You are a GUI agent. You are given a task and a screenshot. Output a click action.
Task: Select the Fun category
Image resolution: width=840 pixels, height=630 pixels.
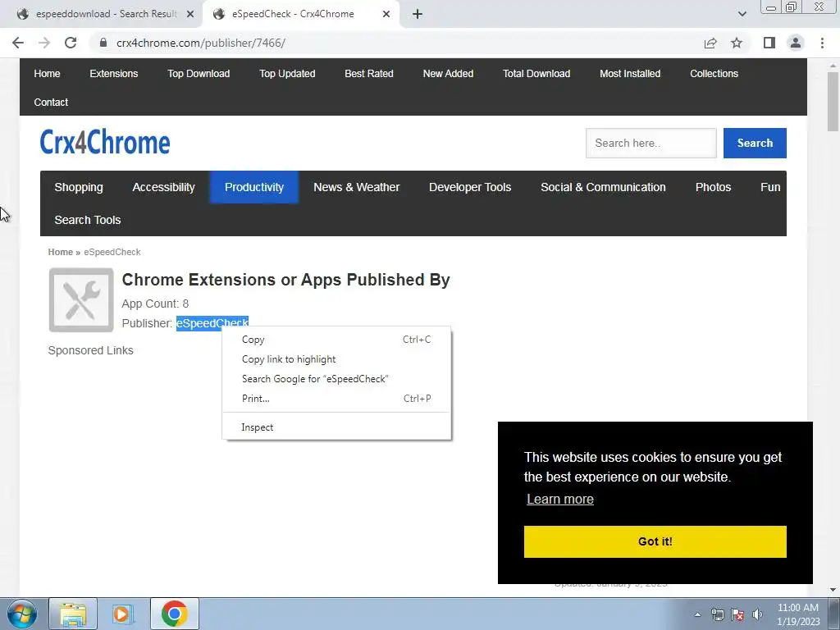(x=770, y=188)
